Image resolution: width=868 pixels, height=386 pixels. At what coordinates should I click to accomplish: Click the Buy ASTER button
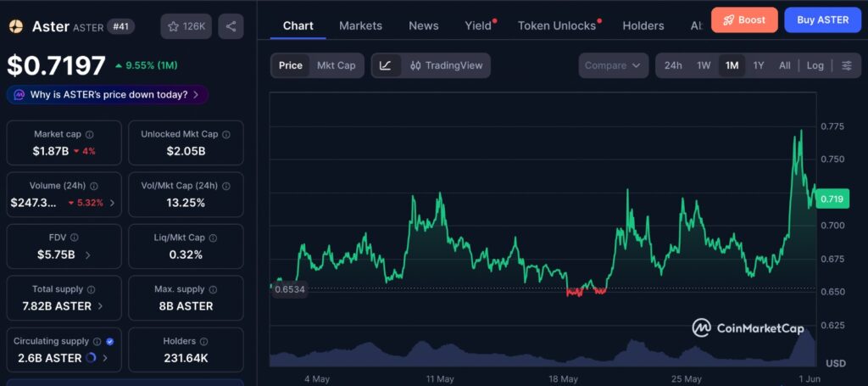click(x=822, y=20)
